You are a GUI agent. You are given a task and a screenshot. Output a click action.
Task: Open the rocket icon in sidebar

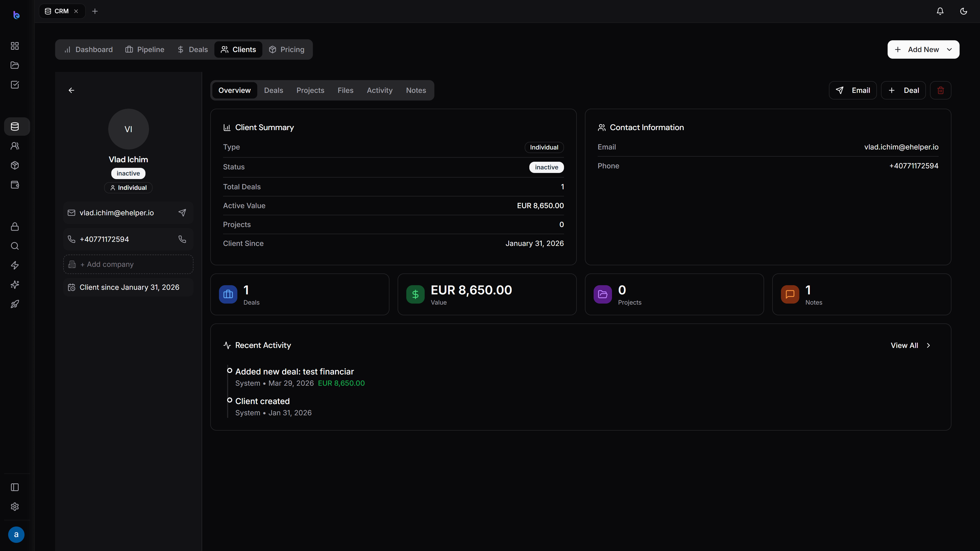click(15, 304)
